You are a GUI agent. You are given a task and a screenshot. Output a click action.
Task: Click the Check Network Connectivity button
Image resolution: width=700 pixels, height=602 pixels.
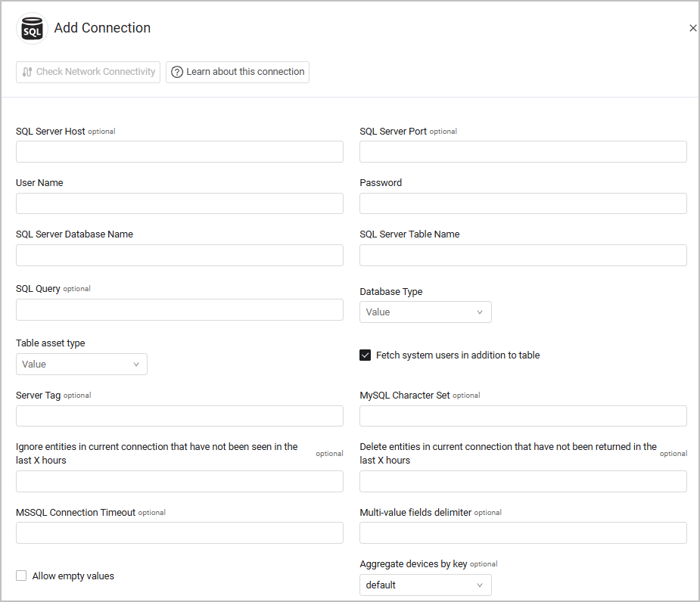coord(88,72)
